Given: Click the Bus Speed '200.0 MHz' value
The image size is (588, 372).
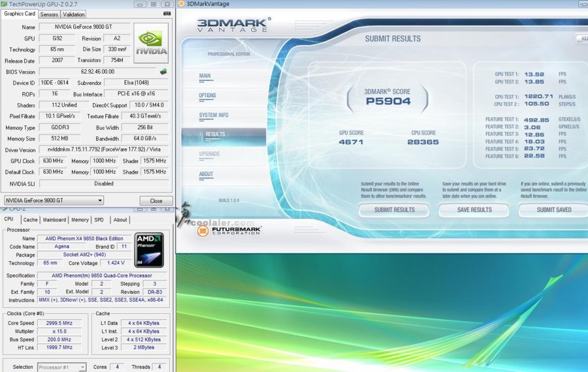Looking at the screenshot, I should (59, 339).
